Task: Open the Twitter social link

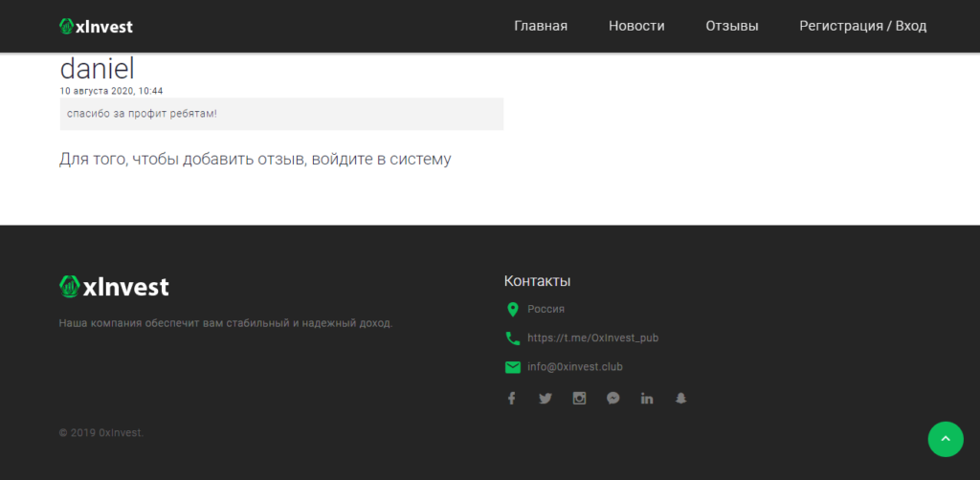Action: point(546,399)
